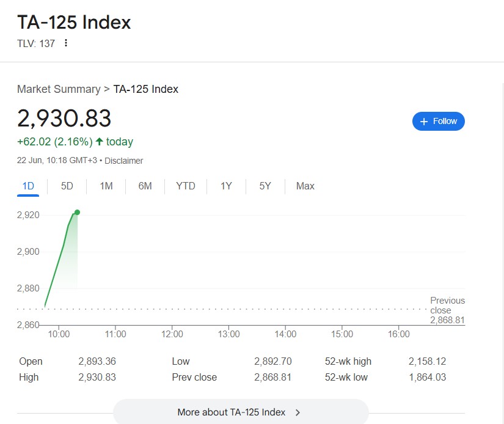Switch to the 5D tab

coord(67,186)
